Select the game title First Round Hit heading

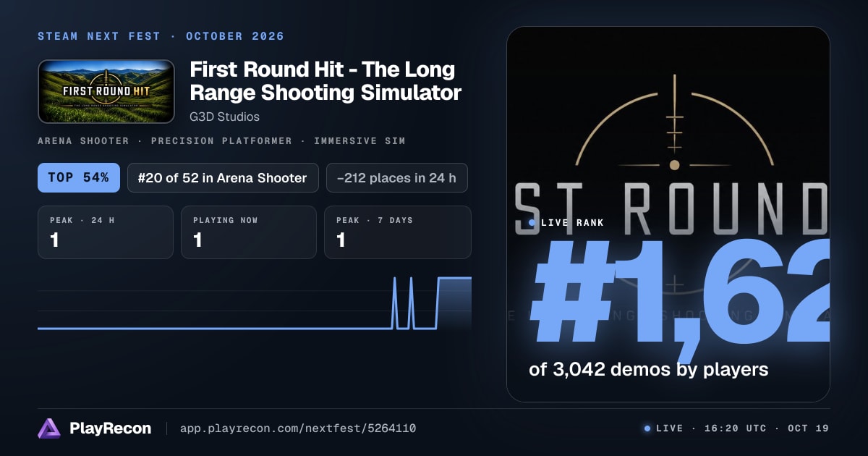[325, 81]
